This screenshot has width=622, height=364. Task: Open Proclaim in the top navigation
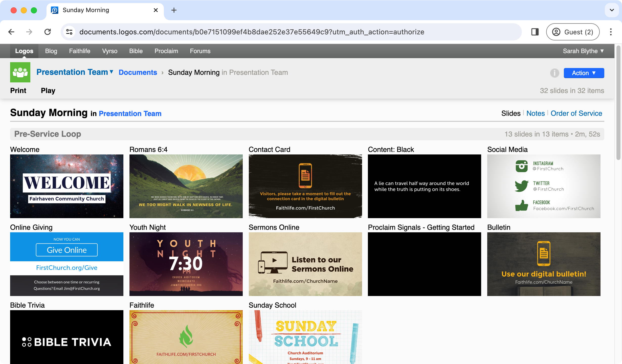pyautogui.click(x=166, y=51)
